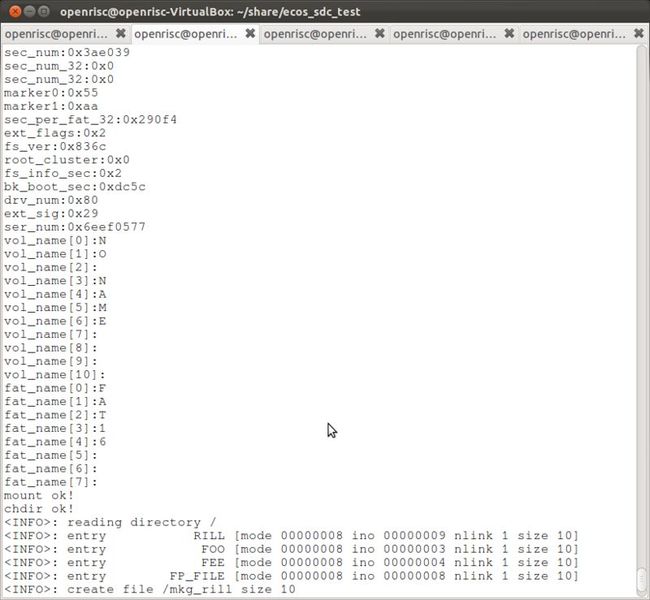The height and width of the screenshot is (600, 650).
Task: Click the line 'fat_name[4]:6'
Action: point(55,442)
